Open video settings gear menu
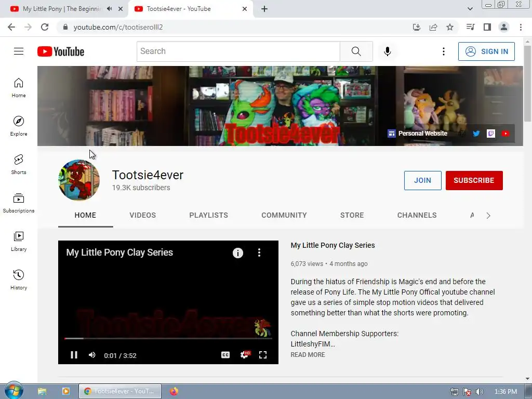 click(244, 355)
